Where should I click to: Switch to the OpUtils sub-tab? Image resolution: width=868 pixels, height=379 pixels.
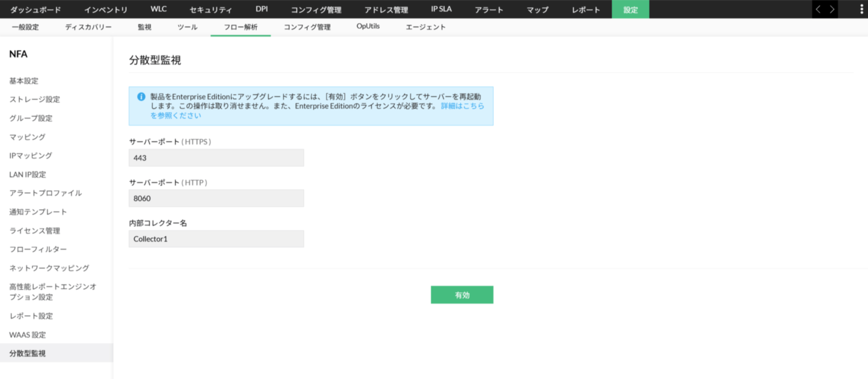click(x=368, y=27)
